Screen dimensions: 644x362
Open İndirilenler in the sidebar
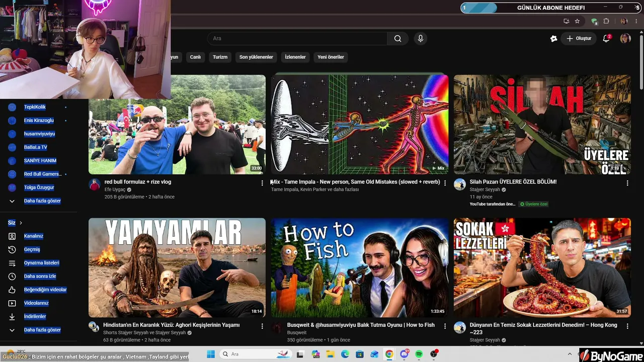coord(35,316)
